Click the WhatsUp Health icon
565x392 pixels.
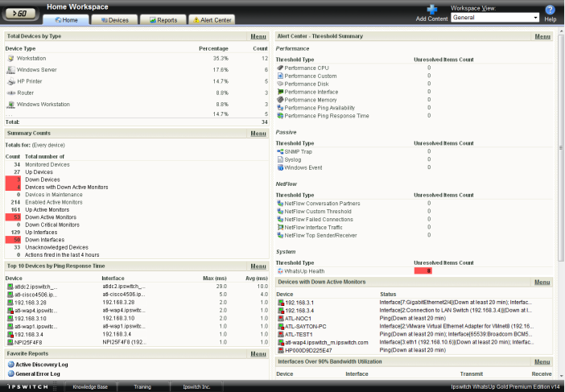coord(280,271)
